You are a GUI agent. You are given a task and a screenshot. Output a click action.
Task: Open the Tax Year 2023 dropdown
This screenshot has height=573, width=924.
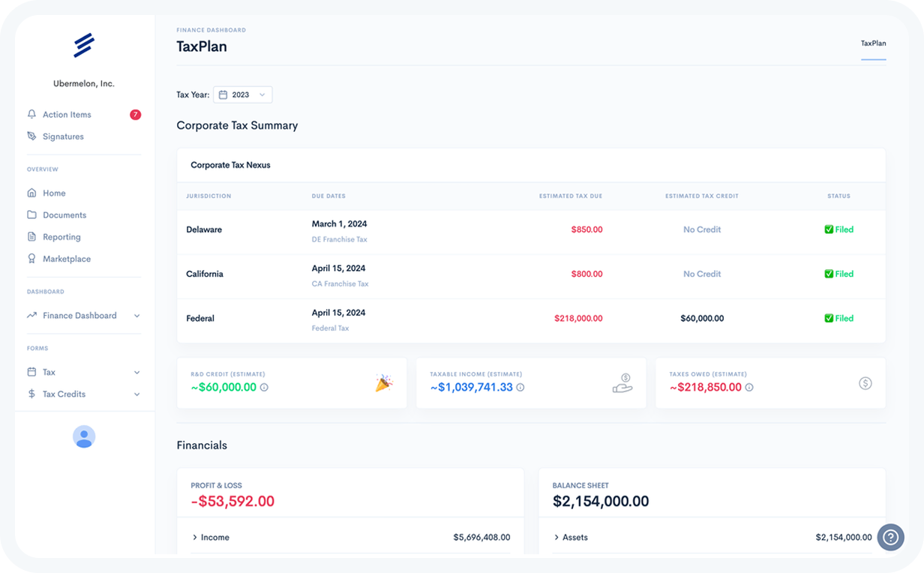(243, 94)
